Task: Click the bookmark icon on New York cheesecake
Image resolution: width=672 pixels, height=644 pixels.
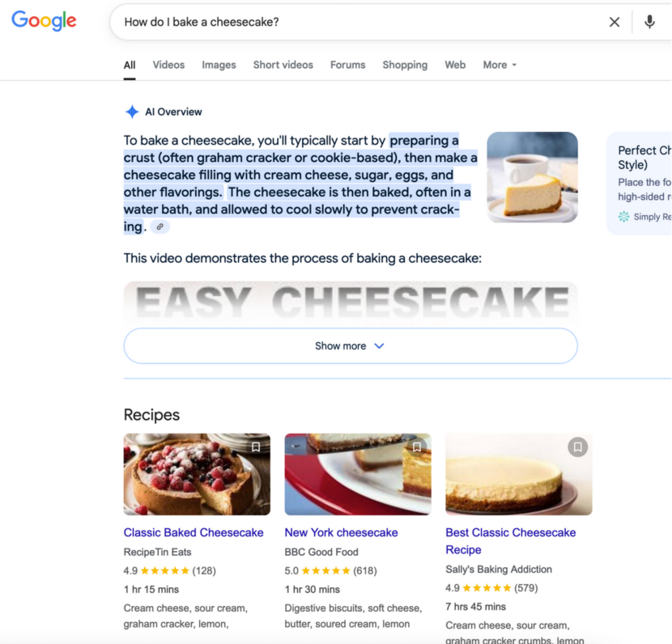Action: [x=418, y=447]
